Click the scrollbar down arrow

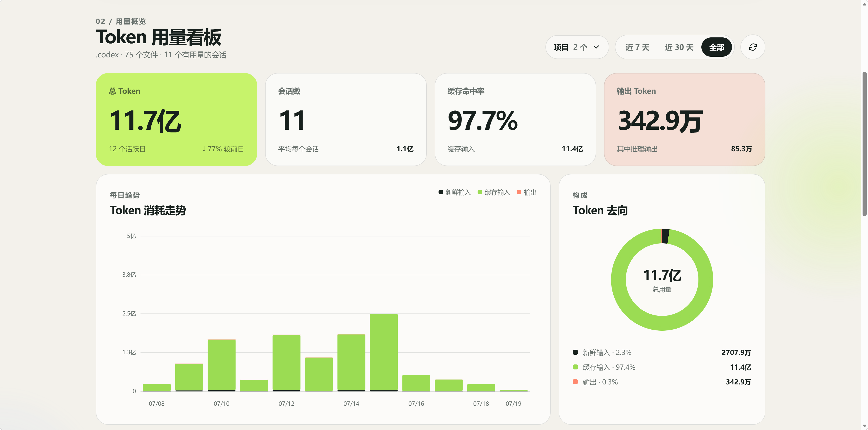pos(865,427)
